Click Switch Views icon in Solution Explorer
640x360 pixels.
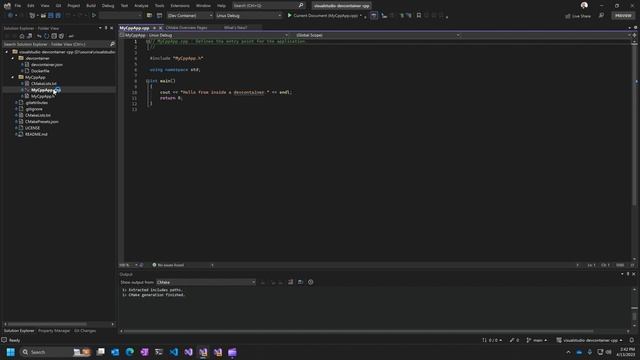[x=29, y=36]
